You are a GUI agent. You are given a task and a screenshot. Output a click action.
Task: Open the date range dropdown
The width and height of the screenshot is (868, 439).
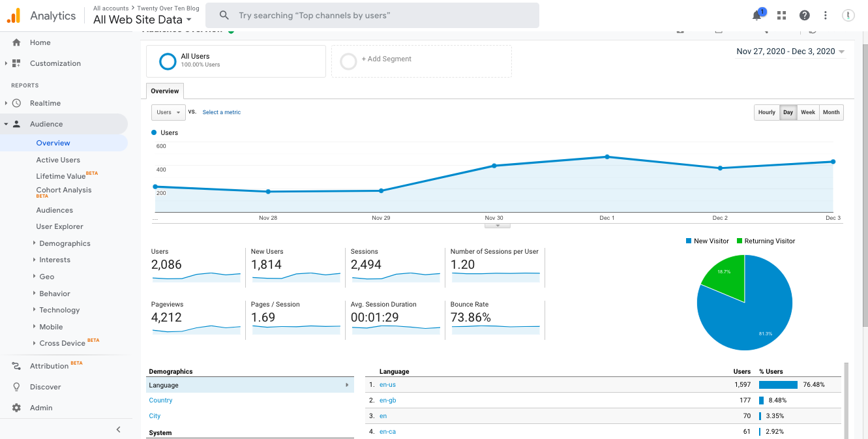[790, 52]
